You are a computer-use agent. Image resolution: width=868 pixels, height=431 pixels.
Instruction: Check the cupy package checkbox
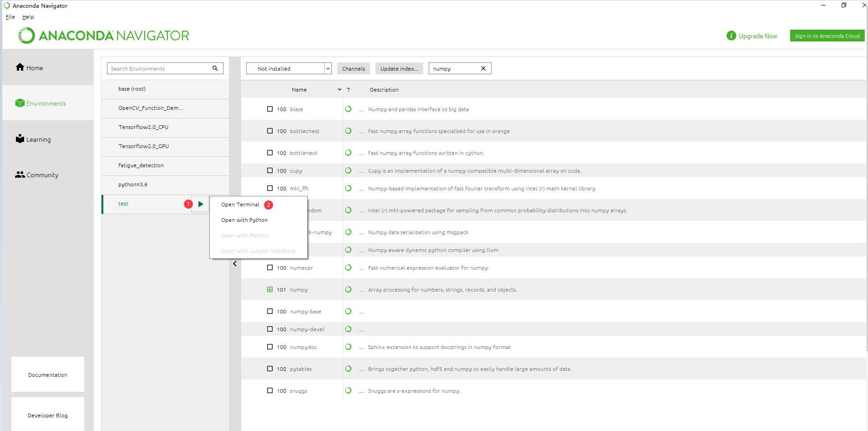click(270, 170)
